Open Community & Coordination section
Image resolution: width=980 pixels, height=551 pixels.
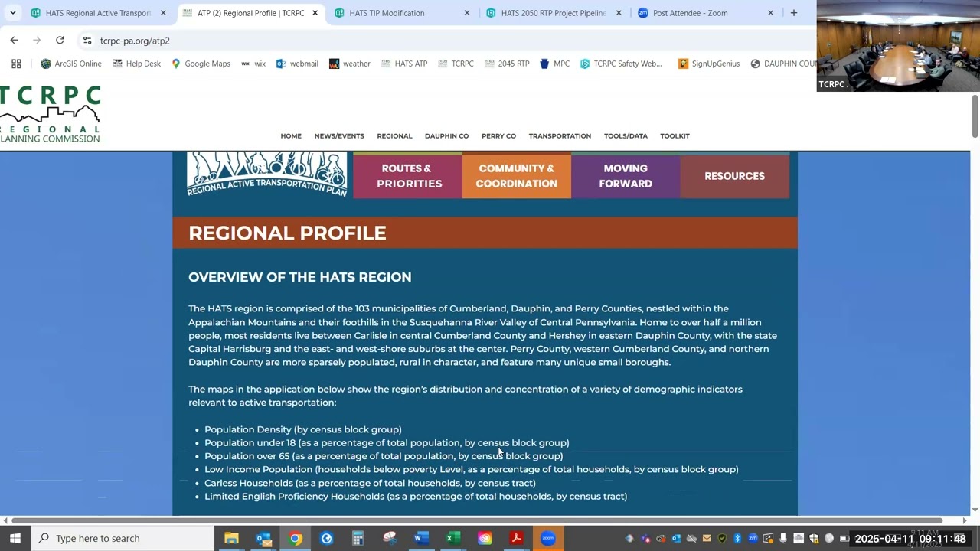point(517,176)
